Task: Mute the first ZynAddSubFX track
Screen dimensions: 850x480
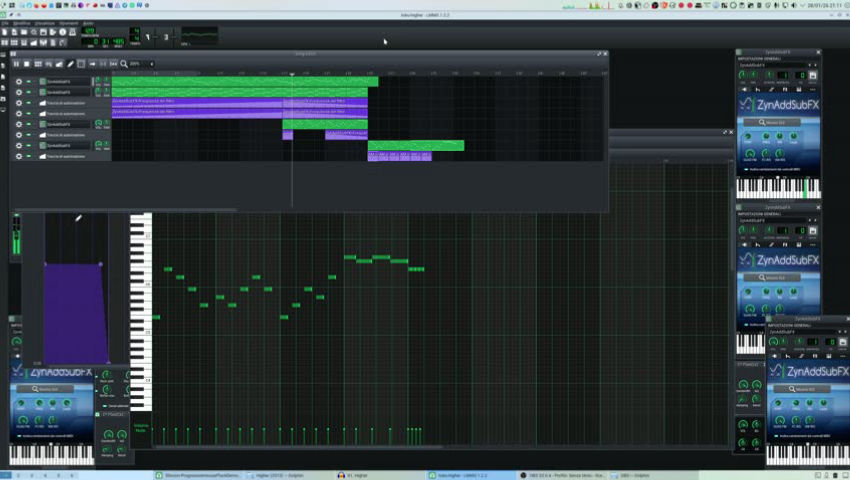Action: [x=29, y=82]
